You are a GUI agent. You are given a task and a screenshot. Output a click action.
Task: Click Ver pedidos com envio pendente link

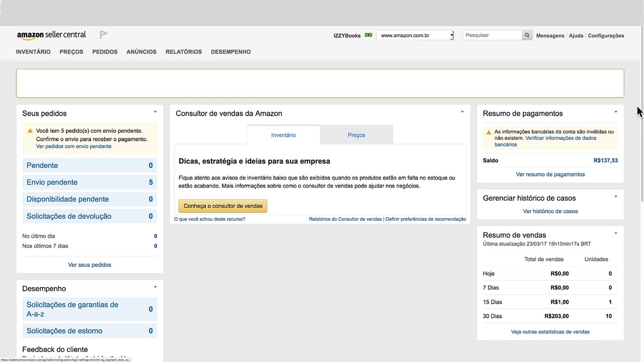[x=73, y=146]
